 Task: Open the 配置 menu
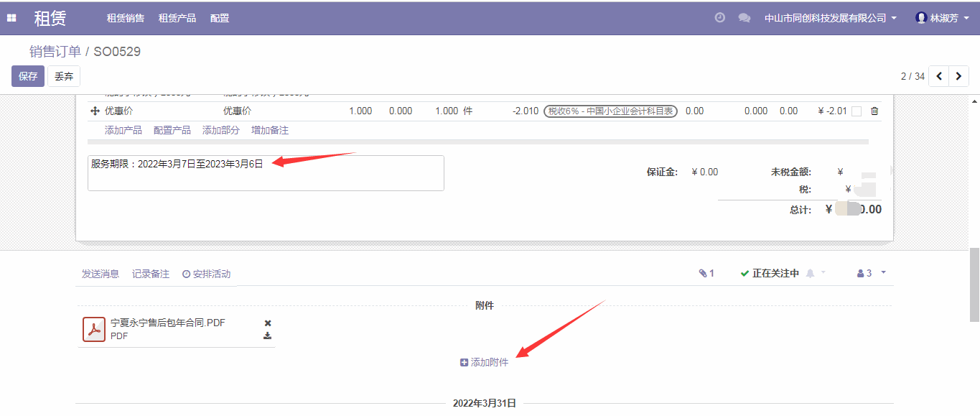(x=220, y=18)
